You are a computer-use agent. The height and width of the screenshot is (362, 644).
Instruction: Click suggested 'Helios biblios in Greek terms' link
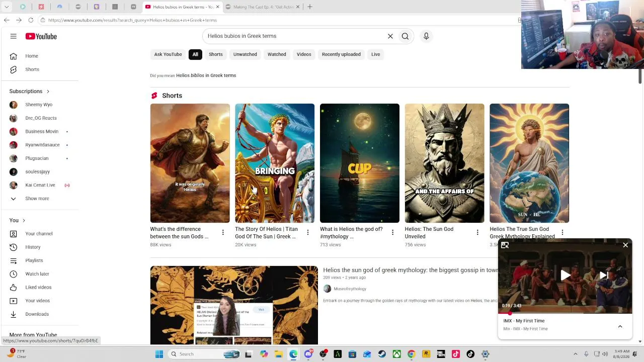pyautogui.click(x=206, y=75)
